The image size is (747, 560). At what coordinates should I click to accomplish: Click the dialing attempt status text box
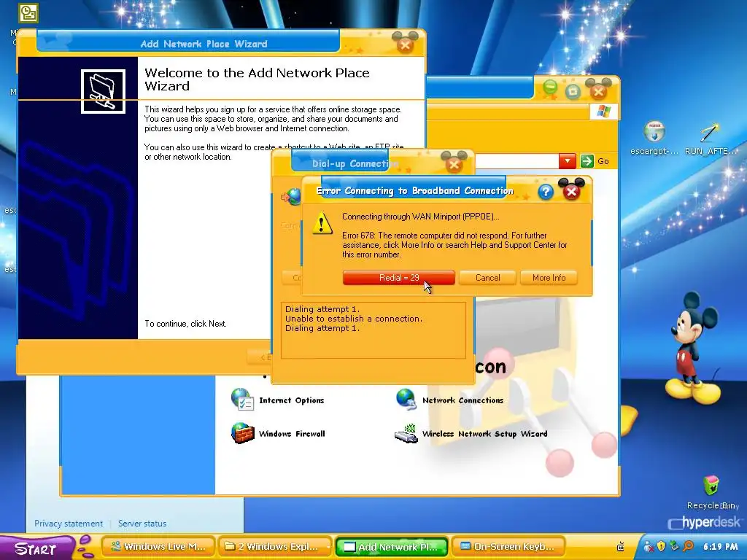(373, 330)
